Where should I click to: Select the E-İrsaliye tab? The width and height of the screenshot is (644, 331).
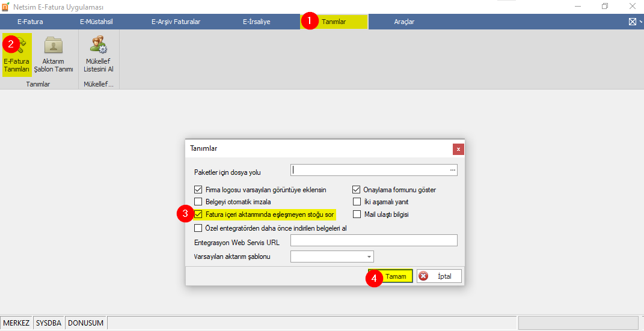point(256,22)
